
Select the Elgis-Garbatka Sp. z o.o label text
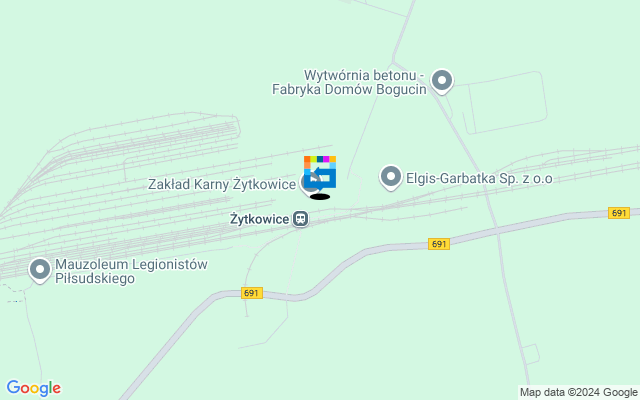click(x=479, y=178)
